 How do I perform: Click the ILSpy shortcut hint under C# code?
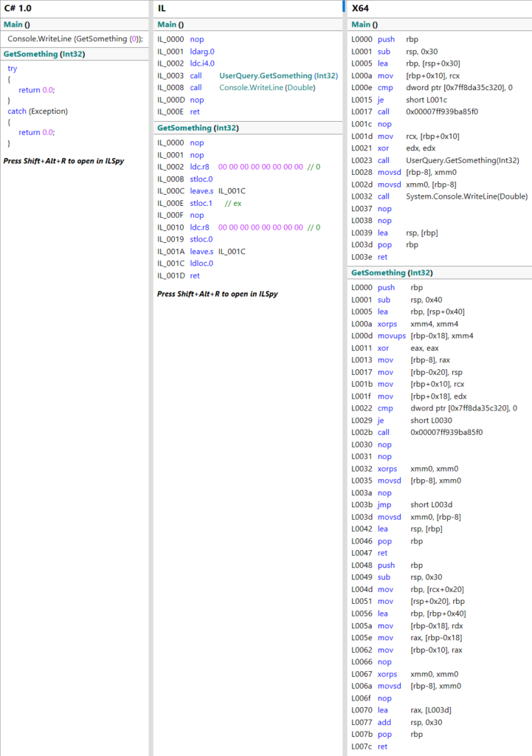(x=65, y=160)
